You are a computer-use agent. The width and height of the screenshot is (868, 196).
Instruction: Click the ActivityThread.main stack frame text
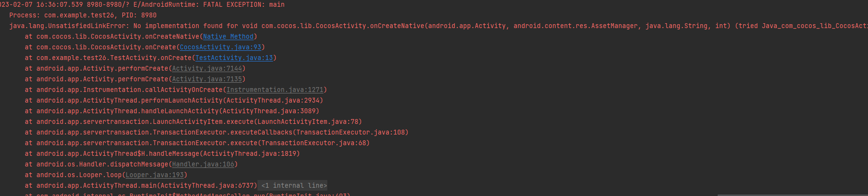tap(142, 186)
